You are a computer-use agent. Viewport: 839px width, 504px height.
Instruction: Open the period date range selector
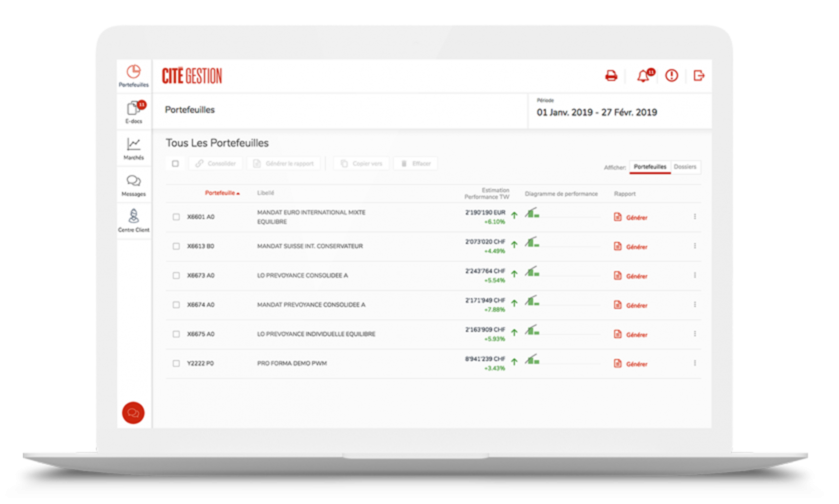coord(596,112)
